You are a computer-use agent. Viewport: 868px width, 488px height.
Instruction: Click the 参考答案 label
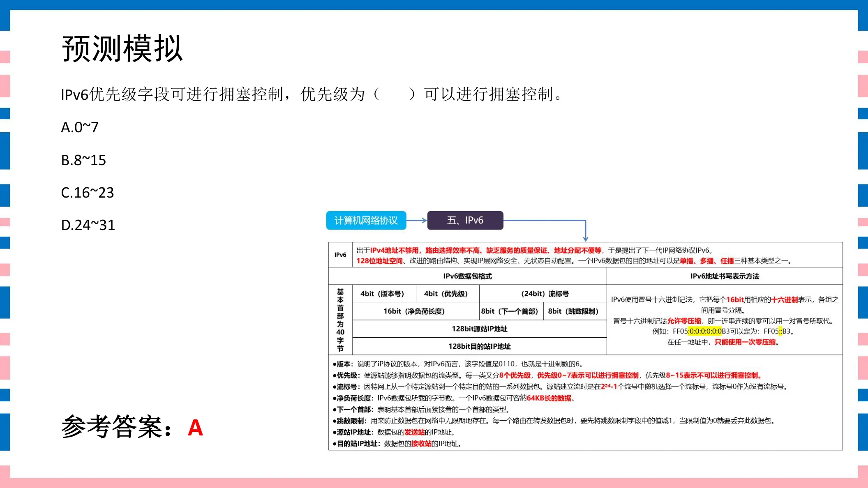117,427
